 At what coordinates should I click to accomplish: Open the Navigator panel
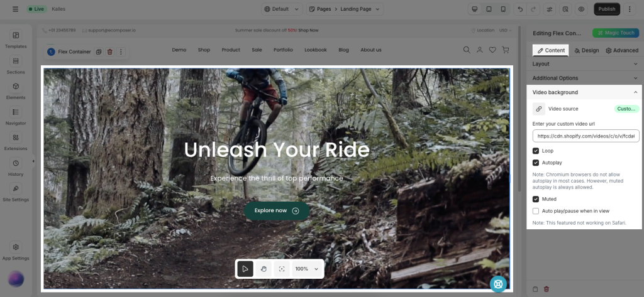(16, 116)
